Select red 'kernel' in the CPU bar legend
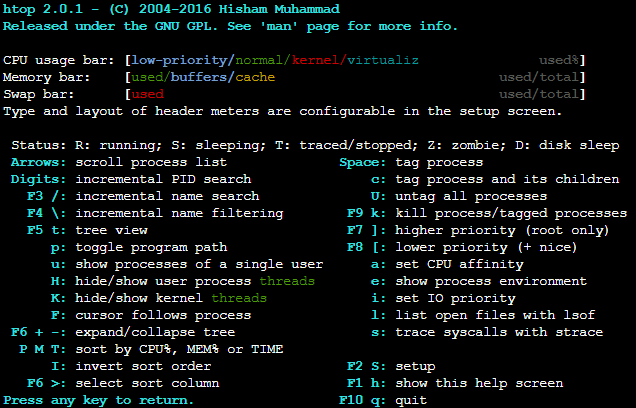The image size is (636, 408). pyautogui.click(x=315, y=60)
